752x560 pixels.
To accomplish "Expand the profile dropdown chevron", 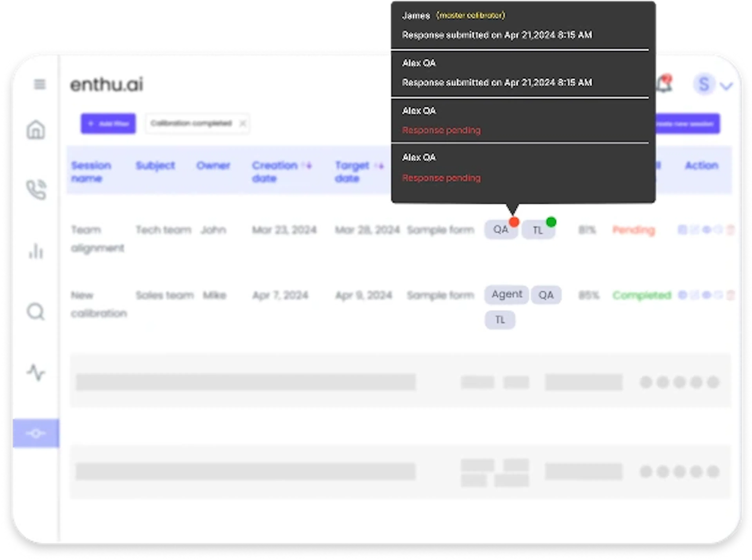I will point(726,86).
